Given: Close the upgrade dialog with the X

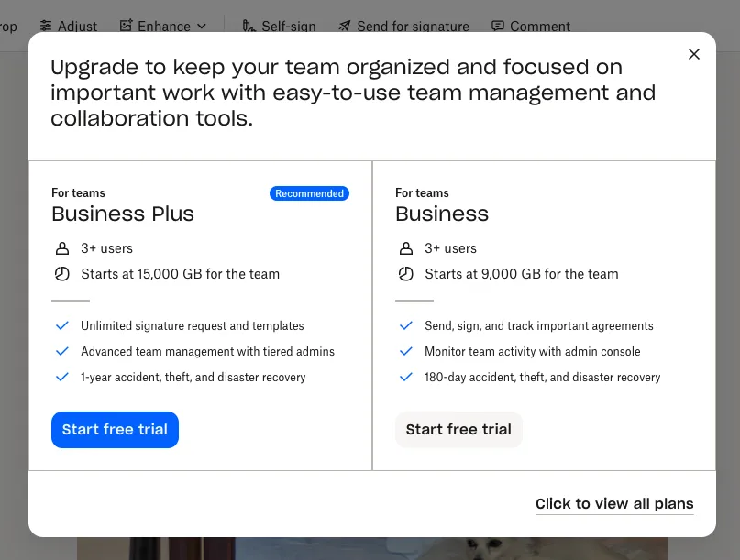Looking at the screenshot, I should point(694,54).
